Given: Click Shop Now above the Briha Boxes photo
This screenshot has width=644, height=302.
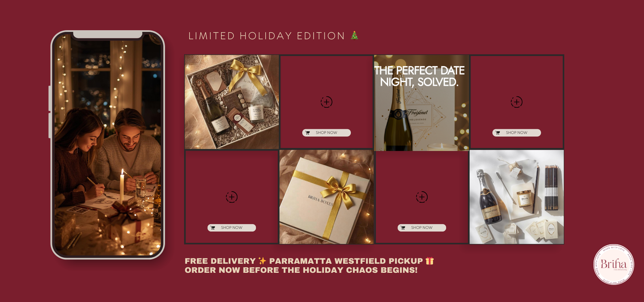Looking at the screenshot, I should (x=326, y=133).
